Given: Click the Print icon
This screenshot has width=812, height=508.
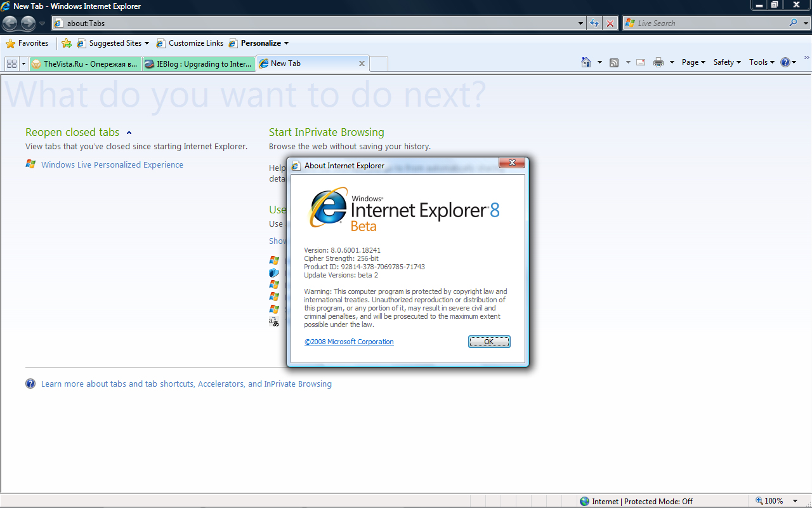Looking at the screenshot, I should pos(658,62).
